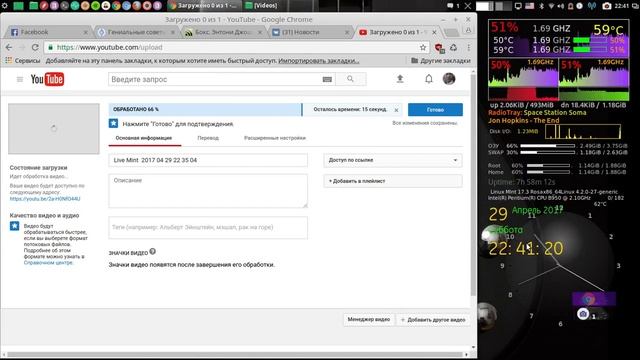This screenshot has width=640, height=360.
Task: Click the keyboard layout flag icon
Action: [529, 6]
